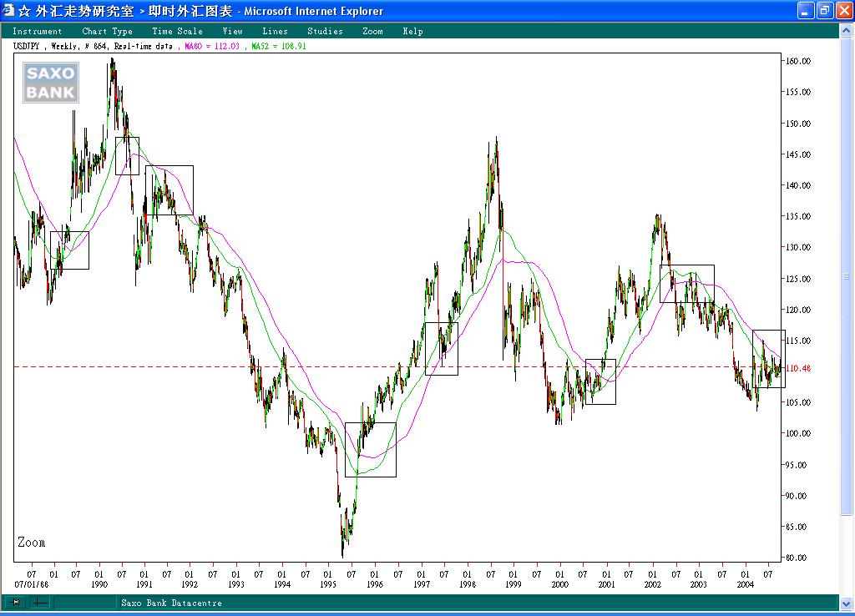Click the scroll up arrow of vertical scrollbar

[x=847, y=31]
